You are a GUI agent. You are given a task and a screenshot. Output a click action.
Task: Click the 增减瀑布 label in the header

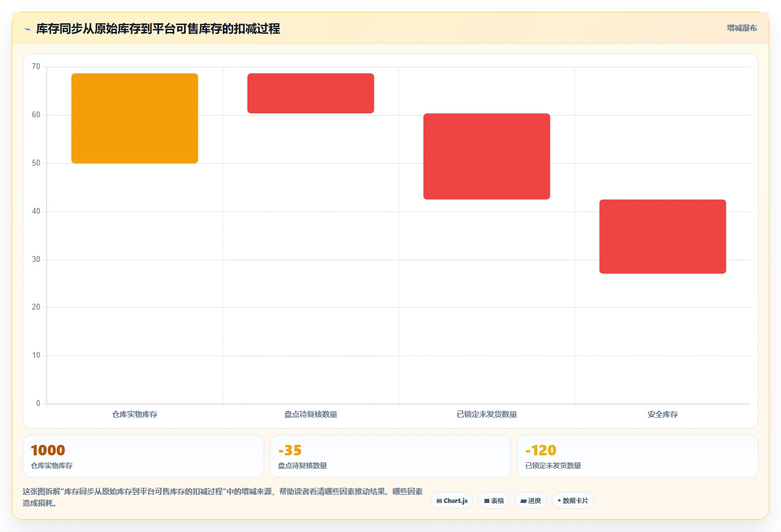(742, 28)
